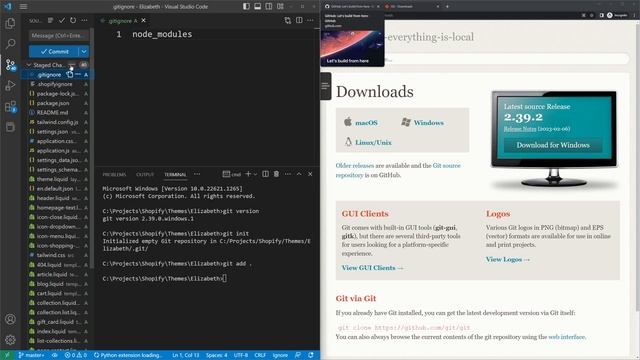Screen dimensions: 640x360
Task: Open remote window indicator in status bar
Action: click(7, 355)
